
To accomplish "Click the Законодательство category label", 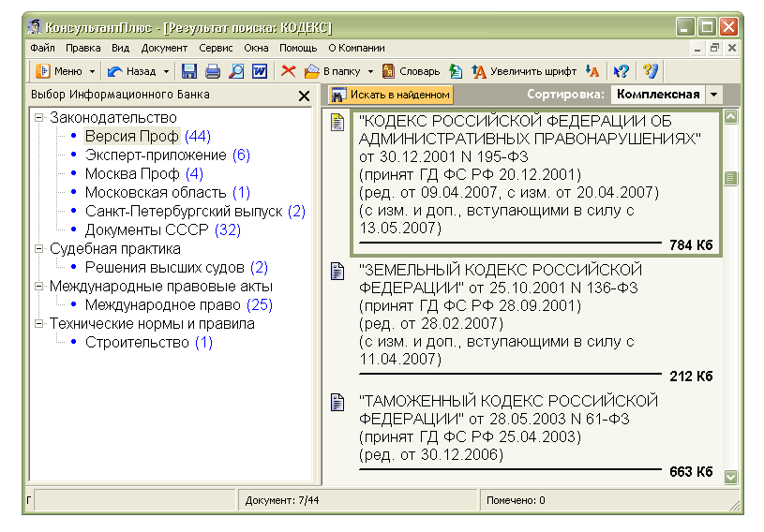I will [x=113, y=117].
